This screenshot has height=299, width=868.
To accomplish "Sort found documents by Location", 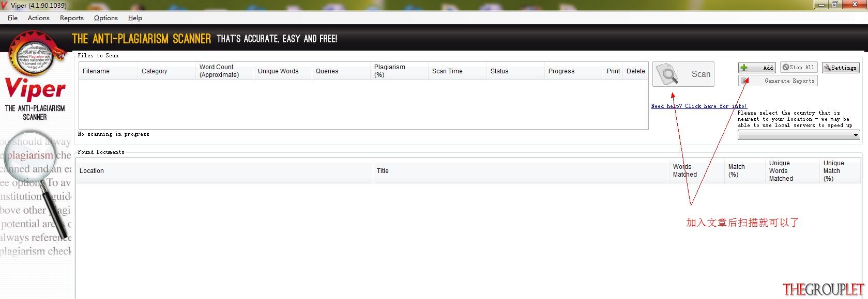I will (x=224, y=171).
